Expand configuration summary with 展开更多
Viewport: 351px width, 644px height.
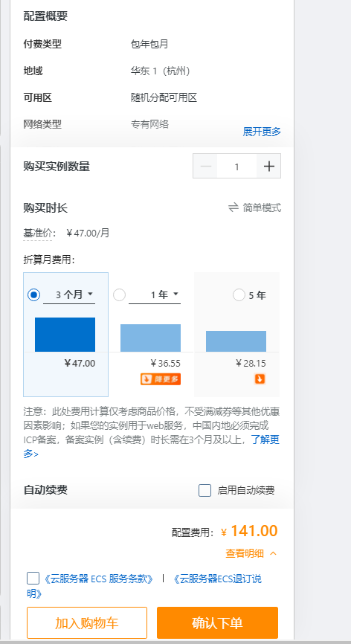[x=262, y=132]
